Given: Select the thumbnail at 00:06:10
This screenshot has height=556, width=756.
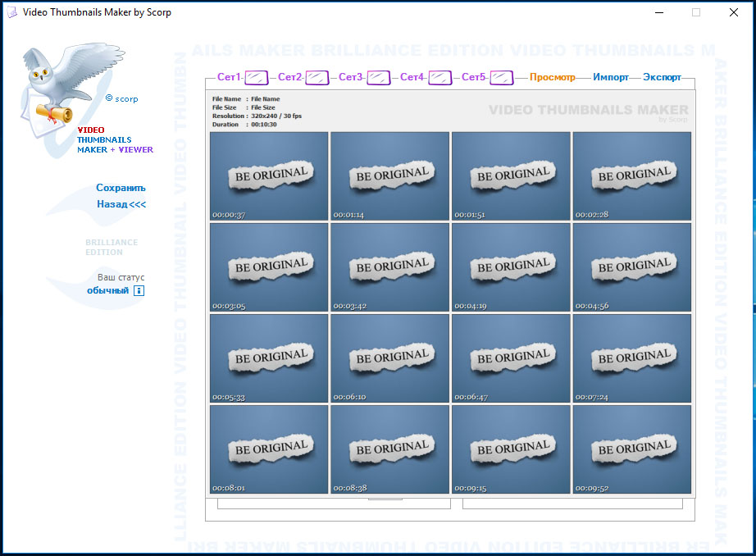Looking at the screenshot, I should click(390, 358).
